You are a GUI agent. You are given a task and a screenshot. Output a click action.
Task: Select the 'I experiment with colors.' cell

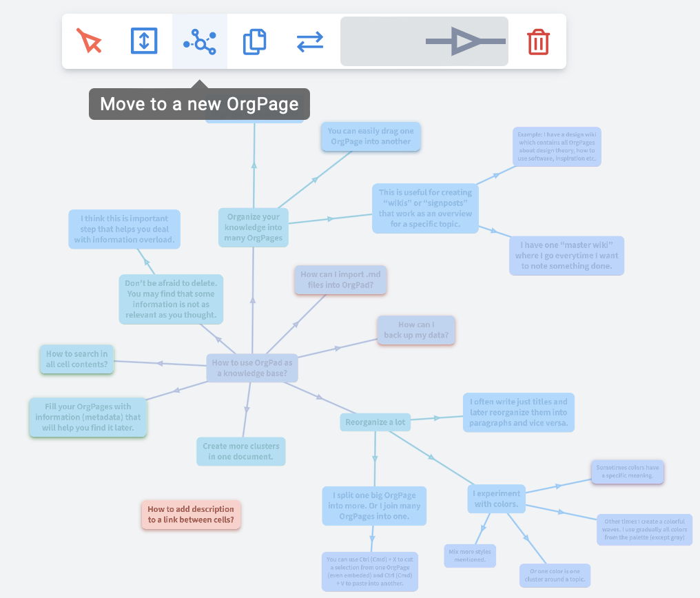click(495, 499)
